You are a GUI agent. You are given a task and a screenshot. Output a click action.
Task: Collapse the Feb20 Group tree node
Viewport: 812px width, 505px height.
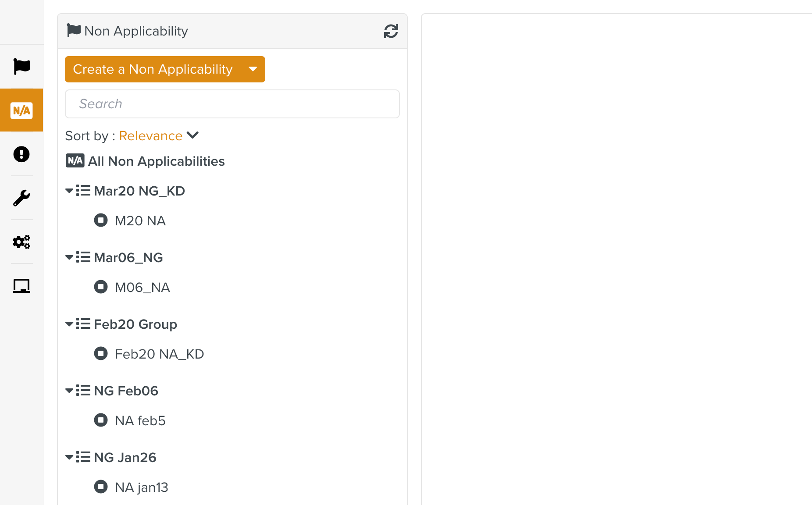69,324
